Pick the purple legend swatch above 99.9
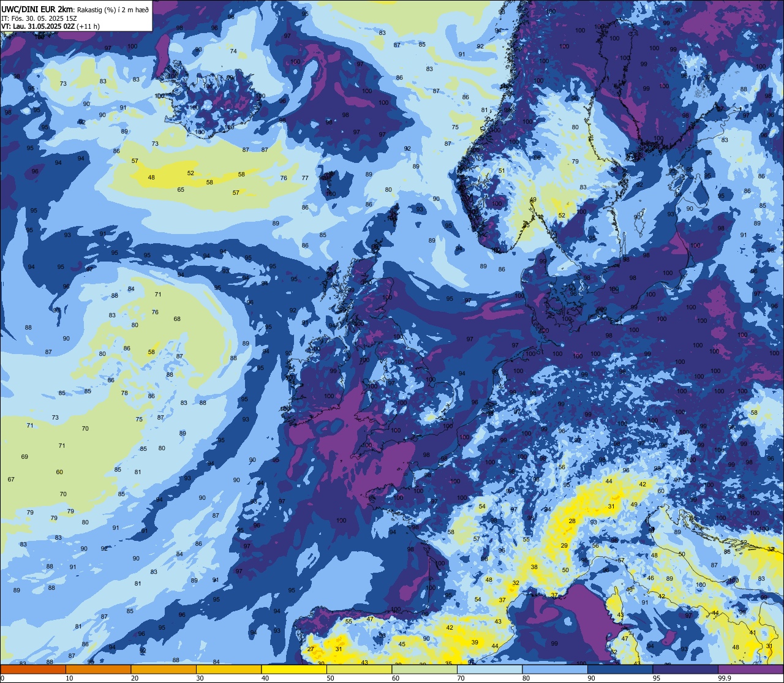The width and height of the screenshot is (784, 683). 750,669
